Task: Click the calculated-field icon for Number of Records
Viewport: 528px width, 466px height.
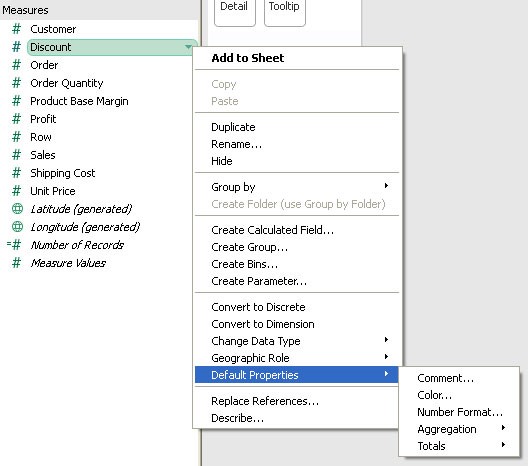Action: [14, 245]
